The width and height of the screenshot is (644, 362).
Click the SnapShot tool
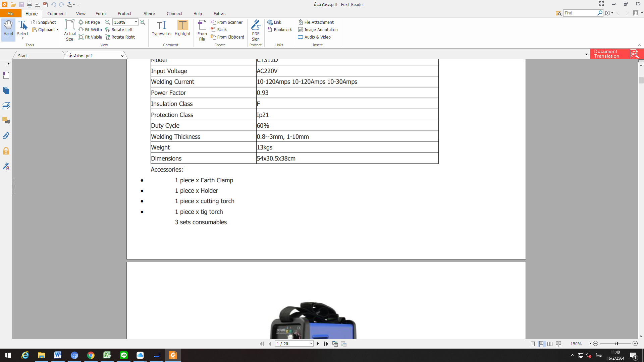44,22
